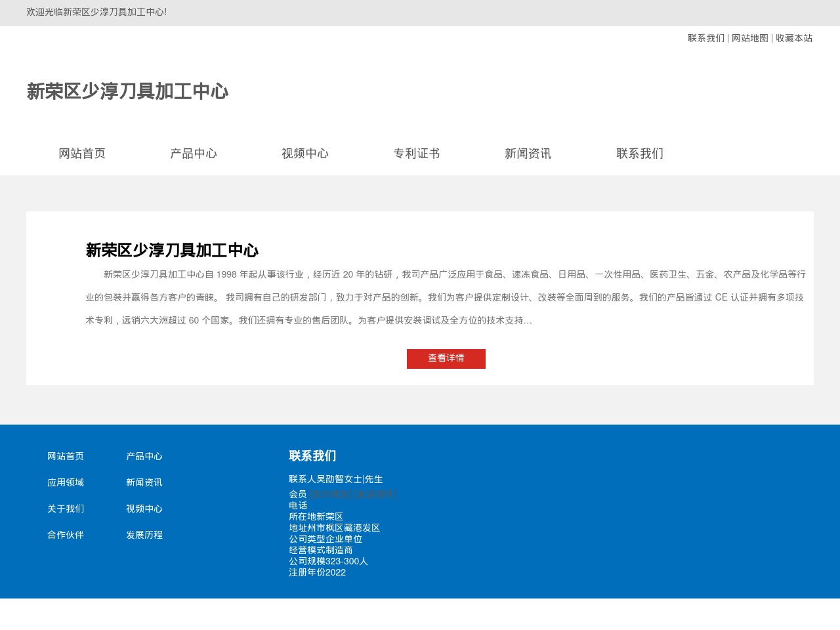Click the [加为商友] link after 会员
Screen dimensions: 840x630
tap(330, 494)
